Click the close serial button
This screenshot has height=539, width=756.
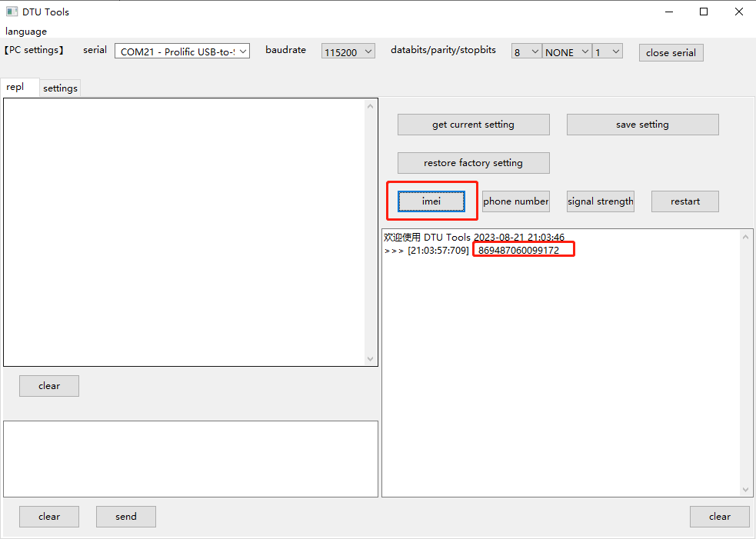tap(670, 52)
